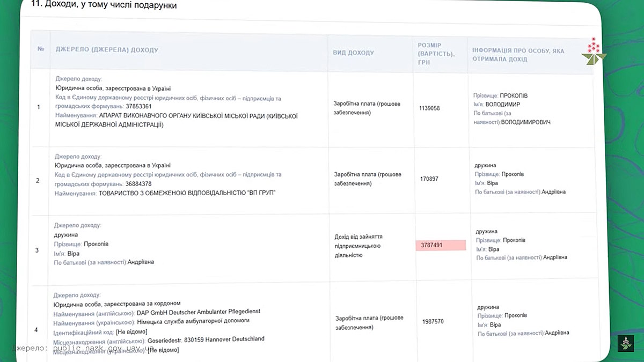Click the '№' column header

click(41, 49)
